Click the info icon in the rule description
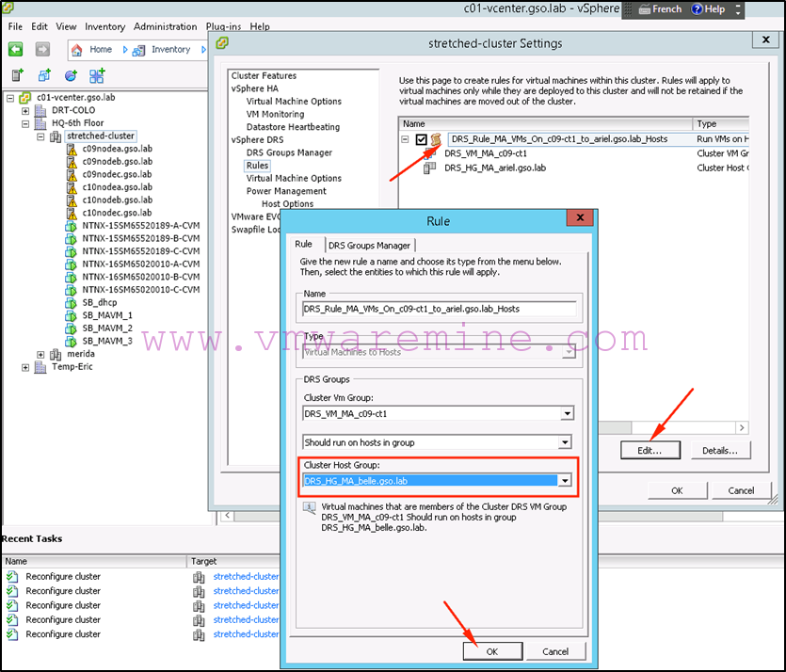Image resolution: width=786 pixels, height=672 pixels. (x=310, y=507)
